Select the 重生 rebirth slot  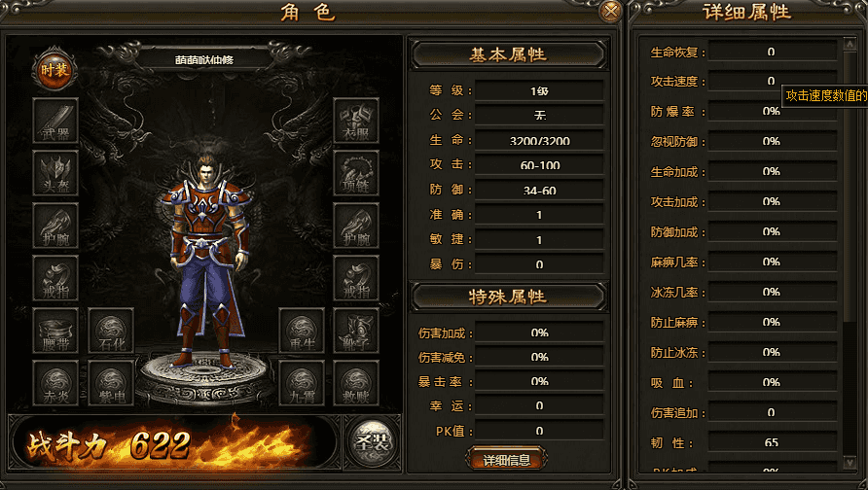[x=301, y=331]
